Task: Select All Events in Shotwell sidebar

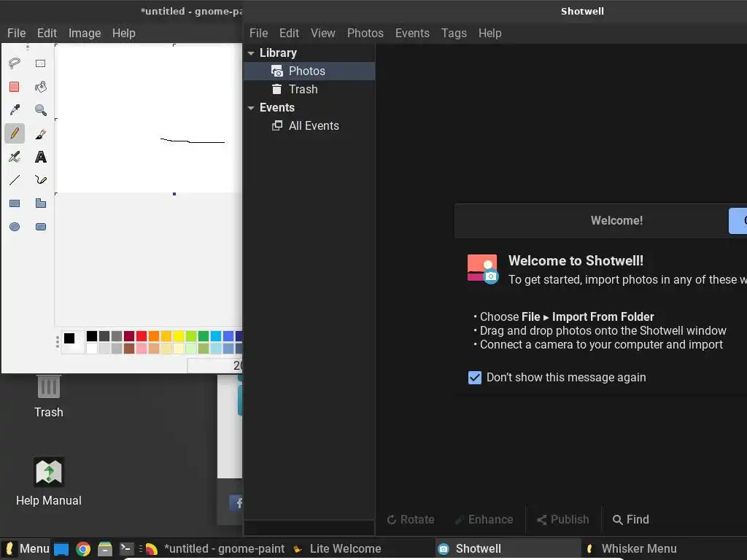Action: [309, 125]
